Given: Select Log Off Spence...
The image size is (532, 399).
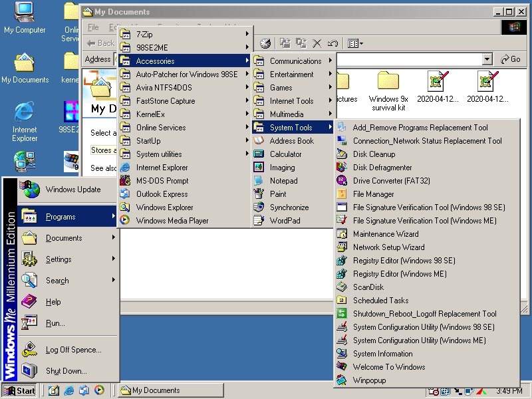Looking at the screenshot, I should (x=67, y=350).
